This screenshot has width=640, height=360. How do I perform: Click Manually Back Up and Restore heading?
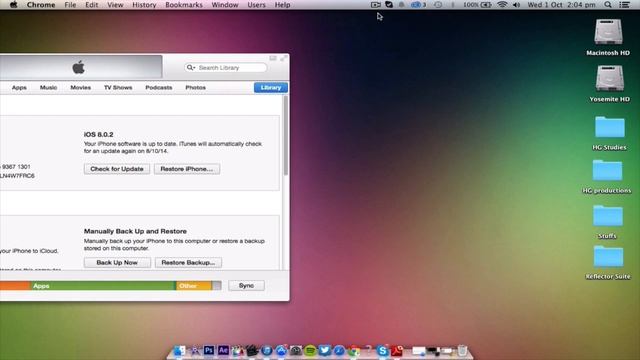pyautogui.click(x=135, y=231)
